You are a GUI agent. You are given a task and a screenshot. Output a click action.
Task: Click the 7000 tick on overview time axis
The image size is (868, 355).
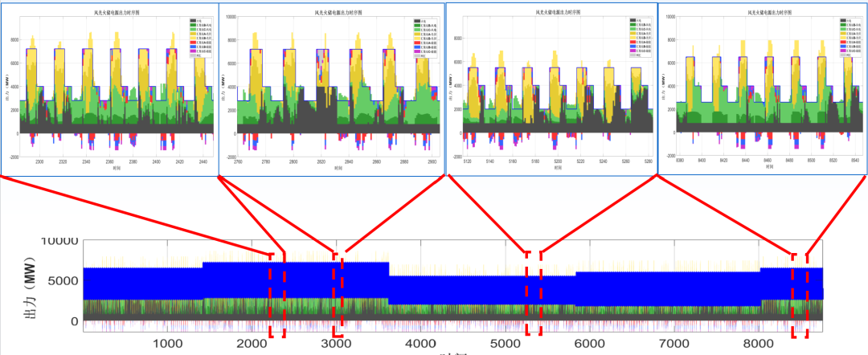click(674, 343)
